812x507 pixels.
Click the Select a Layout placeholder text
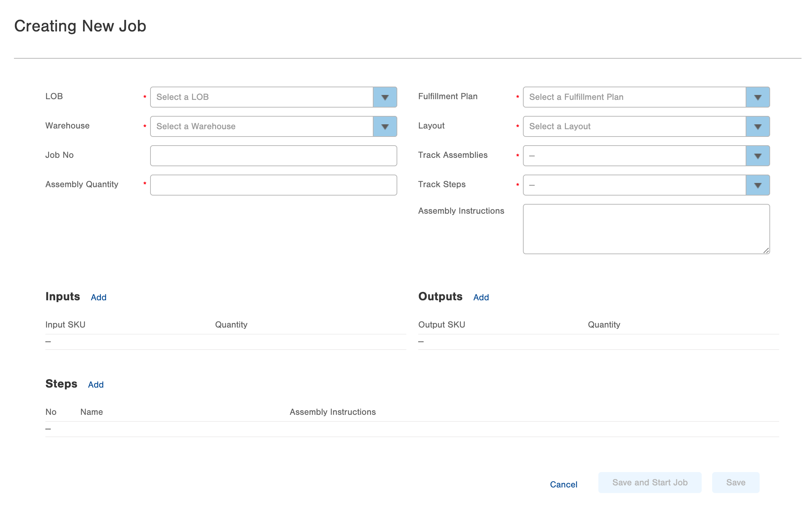(560, 126)
